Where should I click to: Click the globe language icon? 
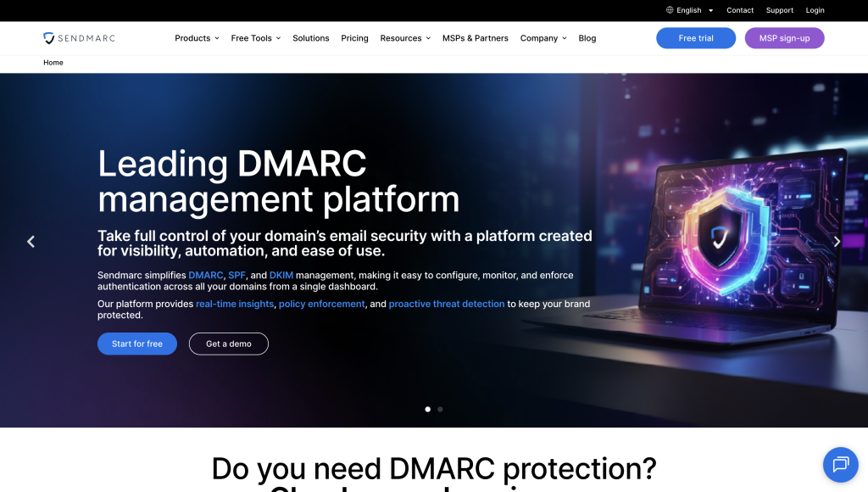(670, 10)
